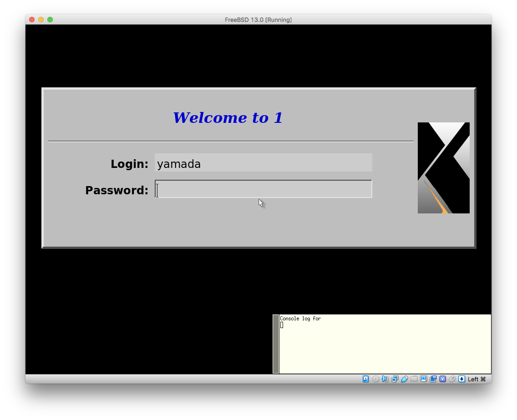
Task: Open the audio speaker status icon
Action: coord(385,379)
